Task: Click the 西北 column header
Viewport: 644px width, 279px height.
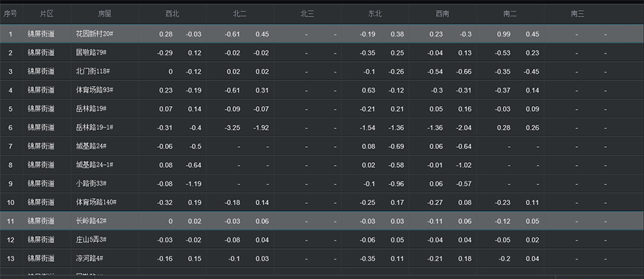Action: tap(172, 14)
